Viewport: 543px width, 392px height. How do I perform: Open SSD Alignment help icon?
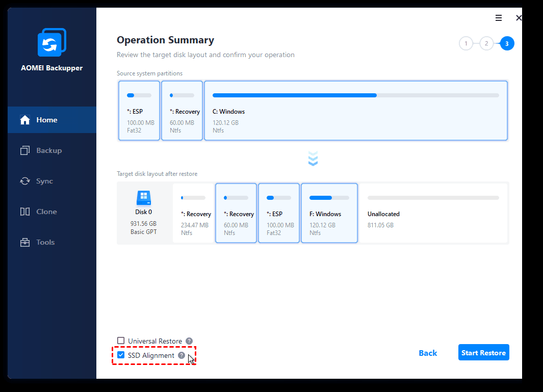(x=182, y=355)
